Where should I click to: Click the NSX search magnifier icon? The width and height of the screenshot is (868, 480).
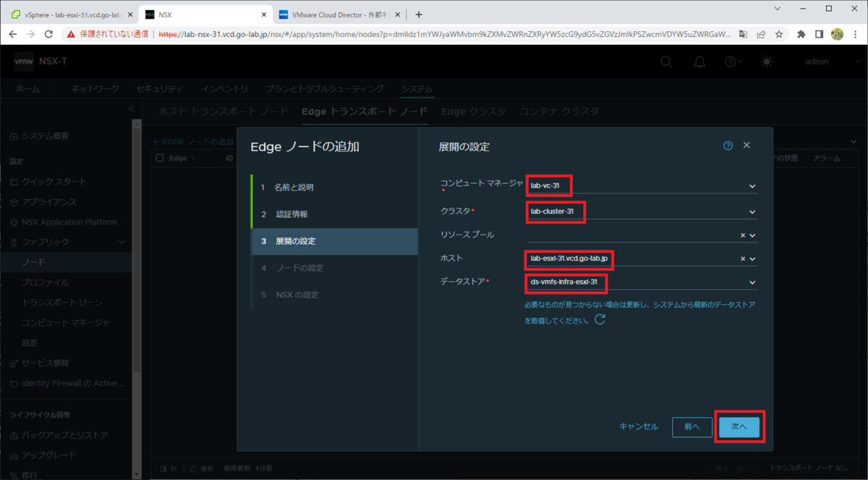(x=666, y=62)
